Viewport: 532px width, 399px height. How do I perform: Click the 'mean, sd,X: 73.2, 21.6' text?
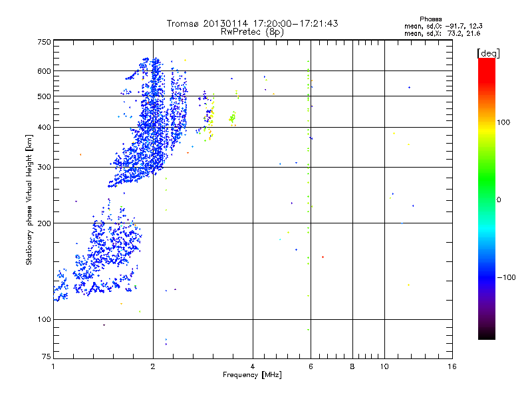coord(442,33)
